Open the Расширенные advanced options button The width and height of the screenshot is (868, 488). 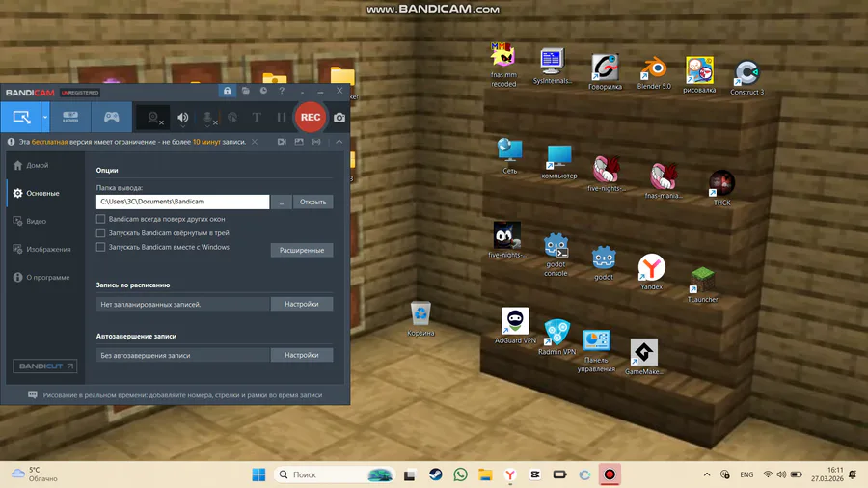point(302,250)
